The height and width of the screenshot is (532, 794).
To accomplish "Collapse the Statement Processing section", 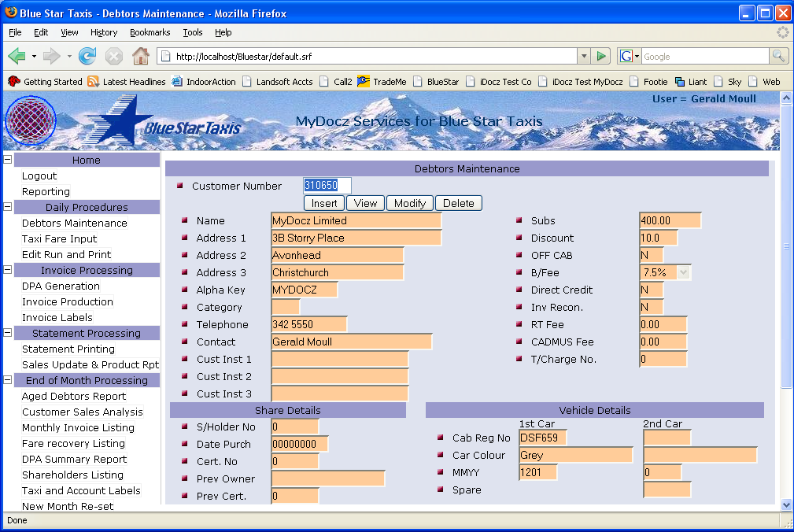I will point(8,333).
